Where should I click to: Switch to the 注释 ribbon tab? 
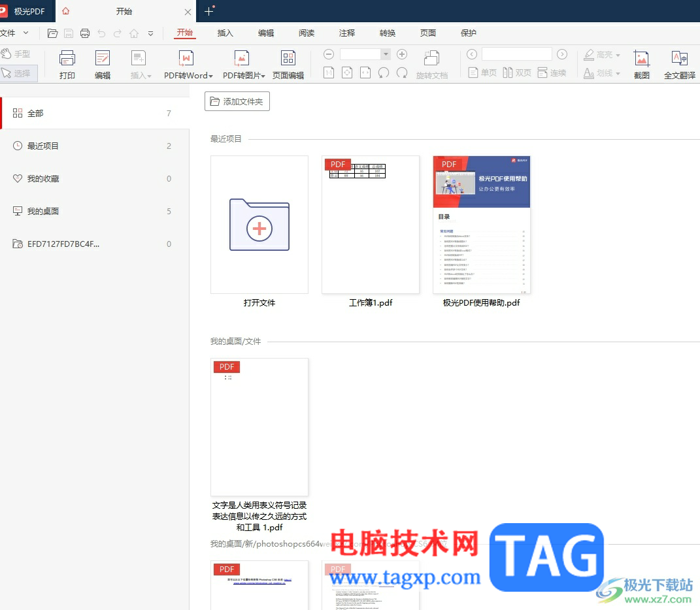coord(347,33)
